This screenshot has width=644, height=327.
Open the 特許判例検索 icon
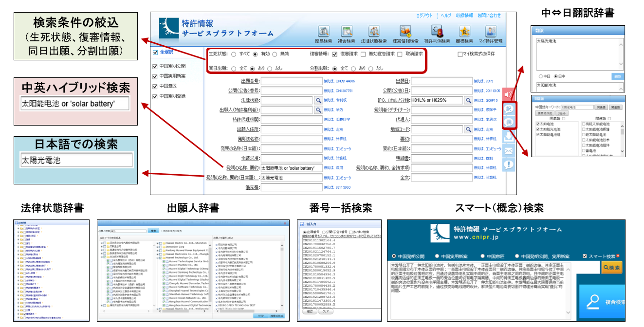[x=437, y=31]
